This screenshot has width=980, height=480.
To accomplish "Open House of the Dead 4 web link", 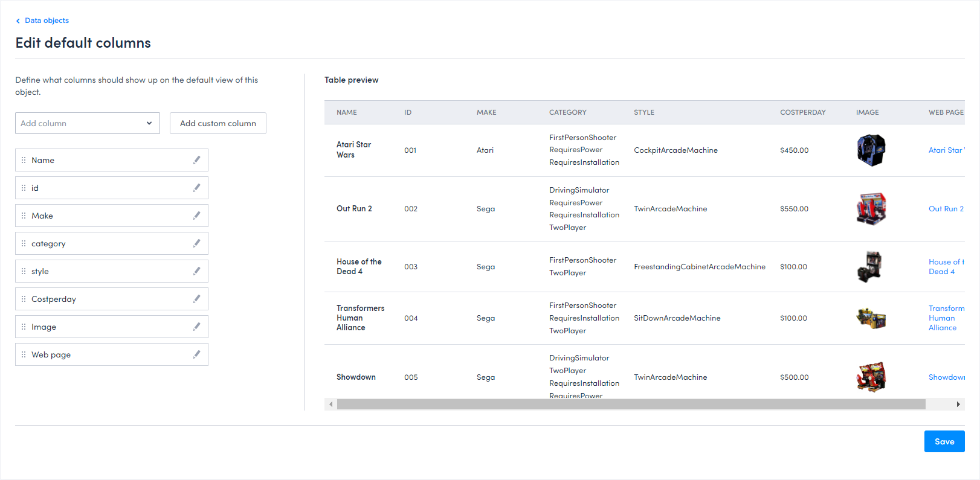I will [946, 267].
